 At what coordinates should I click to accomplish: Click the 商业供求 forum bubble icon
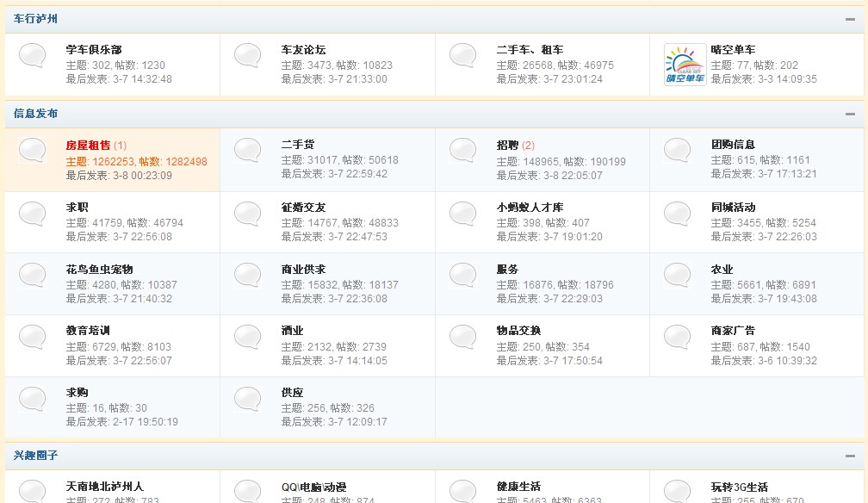coord(247,275)
